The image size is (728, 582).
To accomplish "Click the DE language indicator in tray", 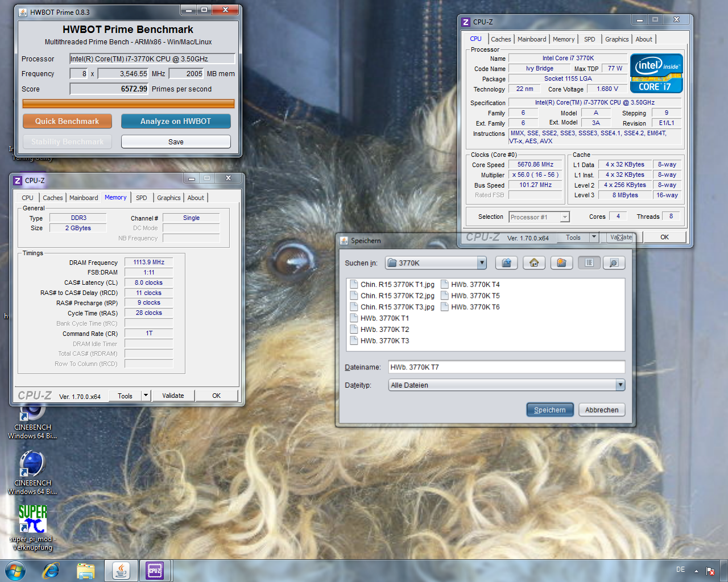I will point(680,569).
